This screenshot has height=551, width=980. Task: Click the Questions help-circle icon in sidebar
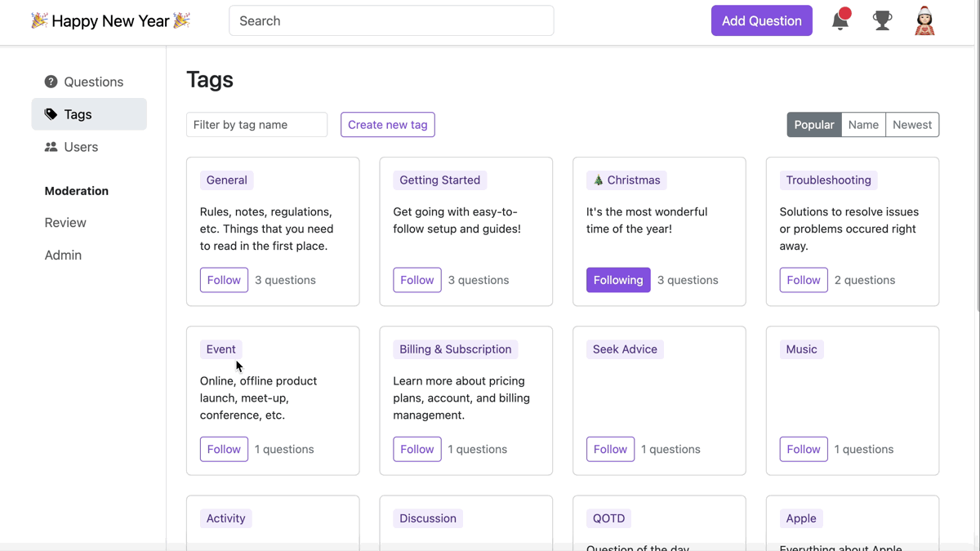[51, 82]
